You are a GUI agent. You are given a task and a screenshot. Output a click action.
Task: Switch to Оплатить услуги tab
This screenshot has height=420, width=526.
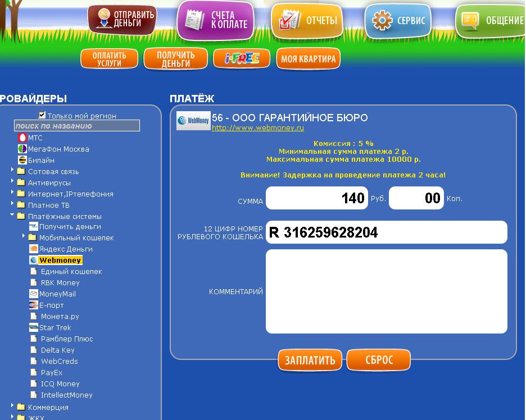pos(110,59)
